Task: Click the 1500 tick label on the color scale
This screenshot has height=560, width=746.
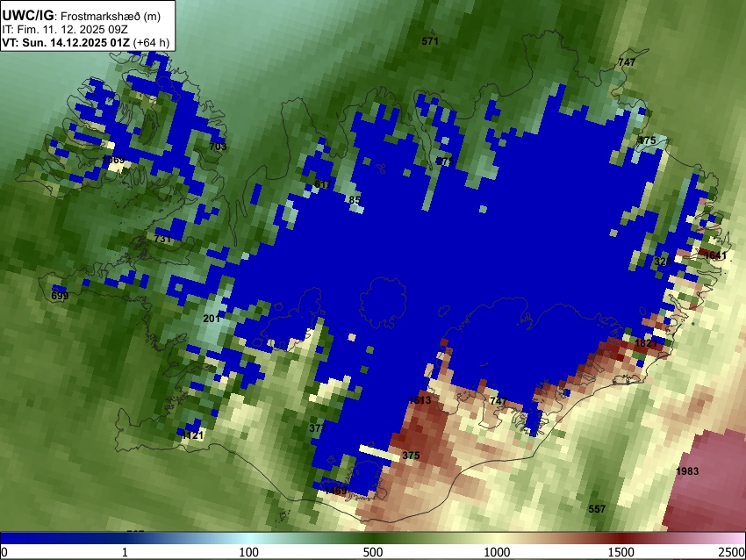Action: pyautogui.click(x=621, y=552)
